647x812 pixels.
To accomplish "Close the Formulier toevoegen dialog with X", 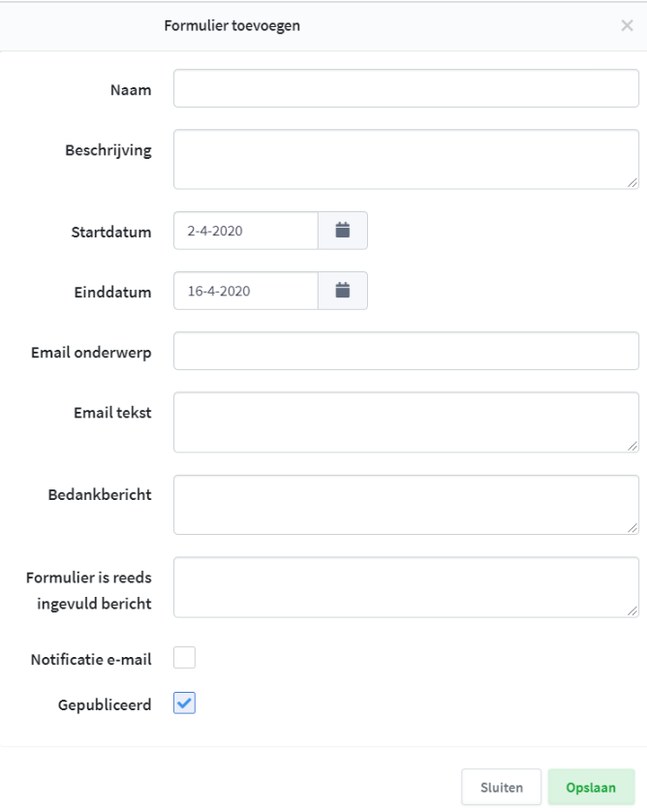I will click(627, 25).
